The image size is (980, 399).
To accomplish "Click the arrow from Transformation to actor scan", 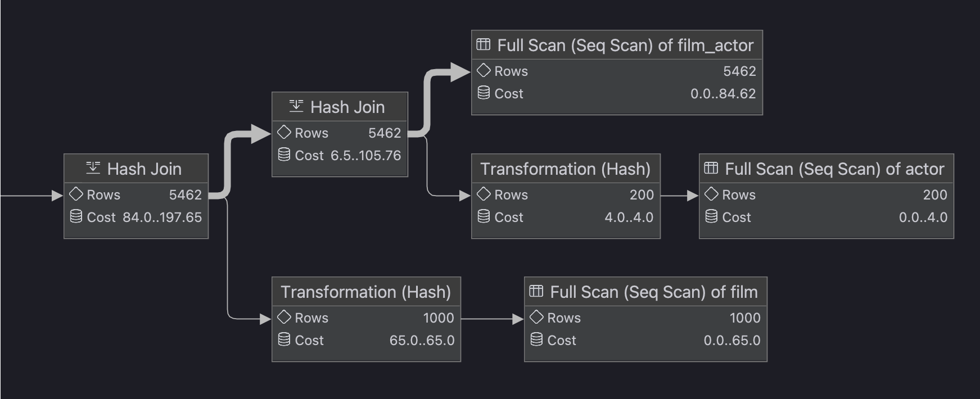I will pos(679,195).
